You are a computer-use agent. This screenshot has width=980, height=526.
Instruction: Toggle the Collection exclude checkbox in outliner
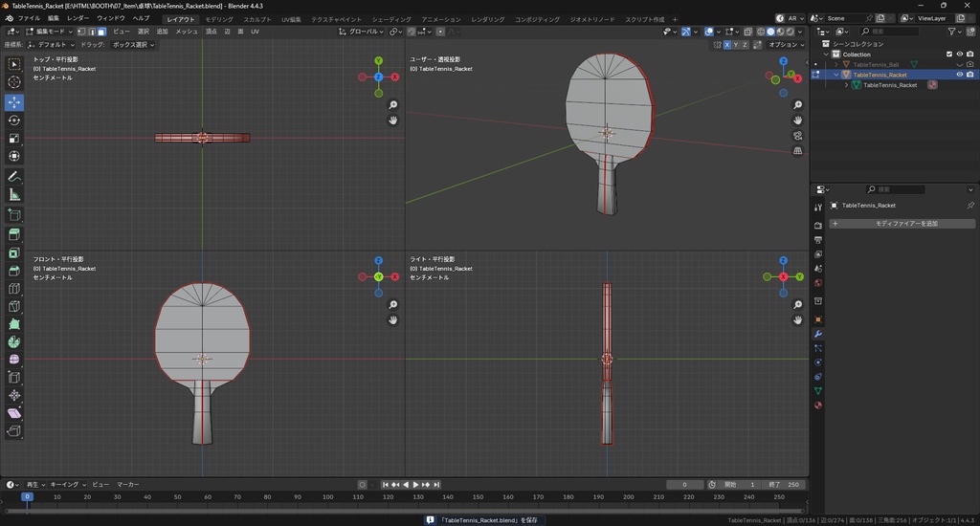pos(949,55)
